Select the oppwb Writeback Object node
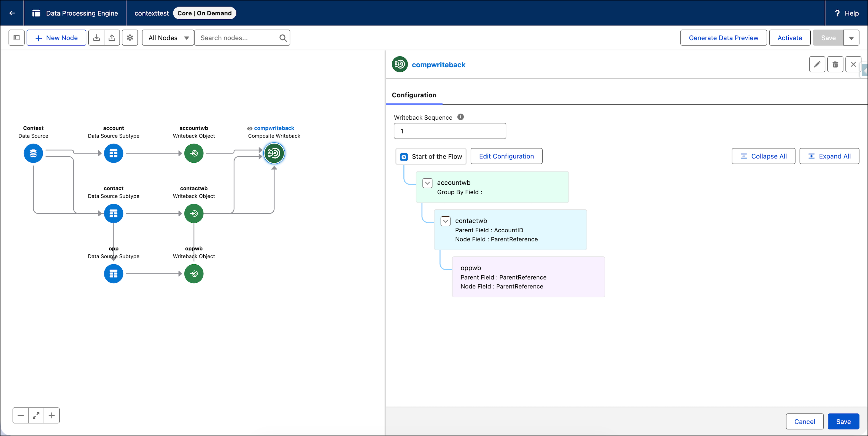The width and height of the screenshot is (868, 436). pos(194,274)
